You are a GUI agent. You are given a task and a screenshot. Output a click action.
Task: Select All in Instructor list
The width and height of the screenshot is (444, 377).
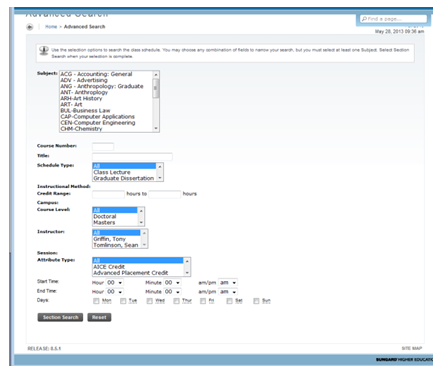click(x=116, y=233)
